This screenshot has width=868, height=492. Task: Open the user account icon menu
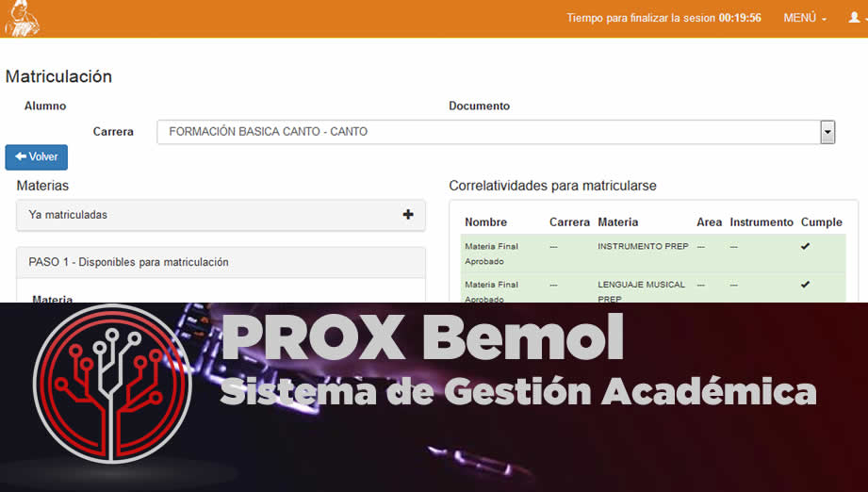pyautogui.click(x=856, y=18)
